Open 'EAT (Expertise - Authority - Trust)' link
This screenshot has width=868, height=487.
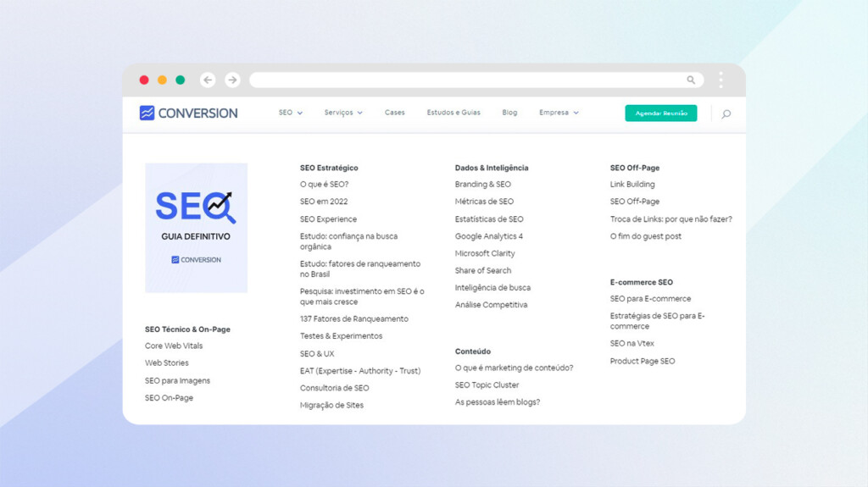coord(360,371)
